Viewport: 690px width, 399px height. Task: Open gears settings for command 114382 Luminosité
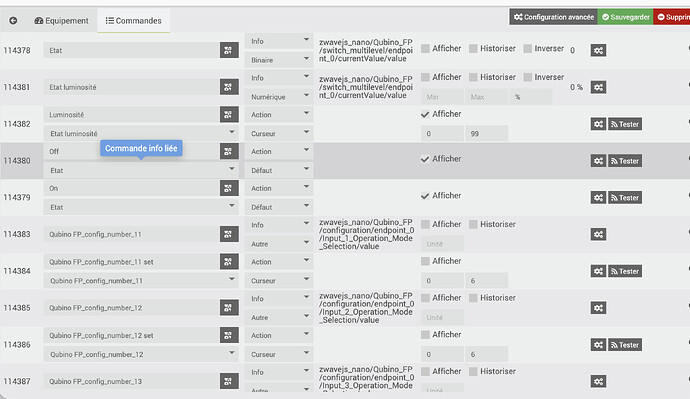pos(598,124)
